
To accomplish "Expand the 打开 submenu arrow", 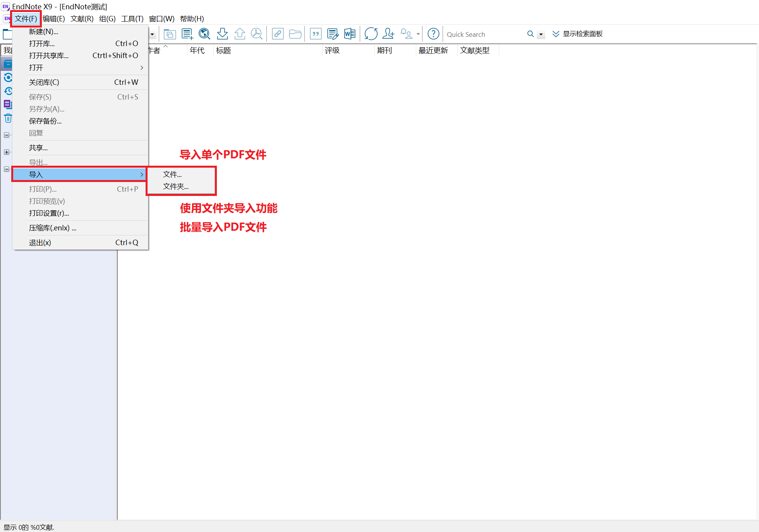I will coord(142,68).
